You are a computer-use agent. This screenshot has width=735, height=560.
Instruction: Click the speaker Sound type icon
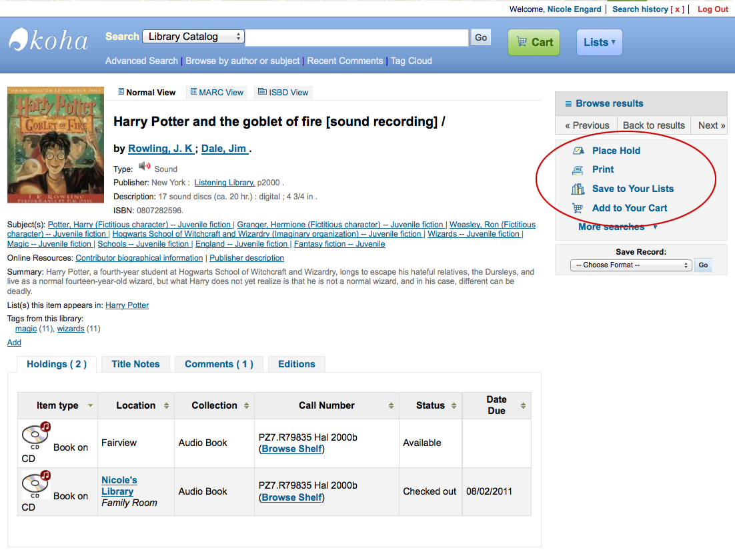coord(144,167)
